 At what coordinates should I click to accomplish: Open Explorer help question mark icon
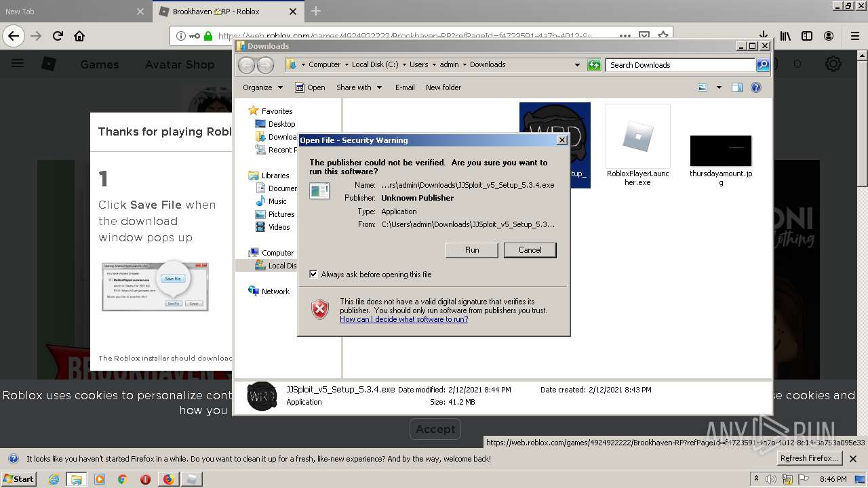[x=756, y=87]
